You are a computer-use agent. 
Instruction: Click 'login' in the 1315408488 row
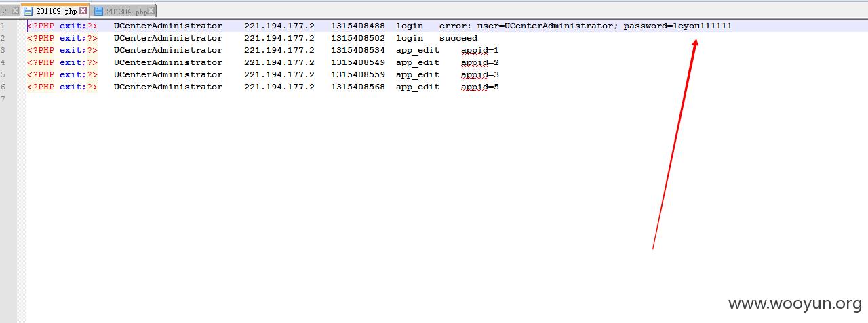410,26
